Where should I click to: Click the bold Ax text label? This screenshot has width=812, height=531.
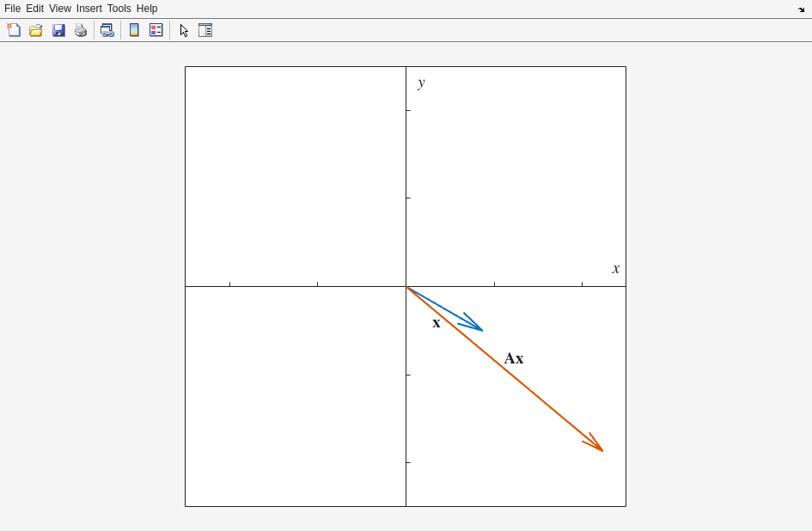[514, 358]
